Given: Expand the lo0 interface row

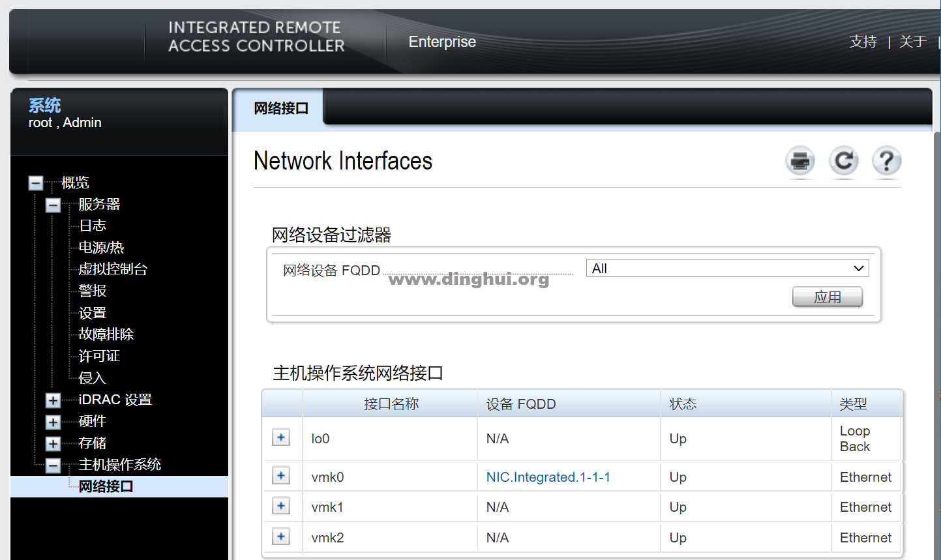Looking at the screenshot, I should coord(281,437).
